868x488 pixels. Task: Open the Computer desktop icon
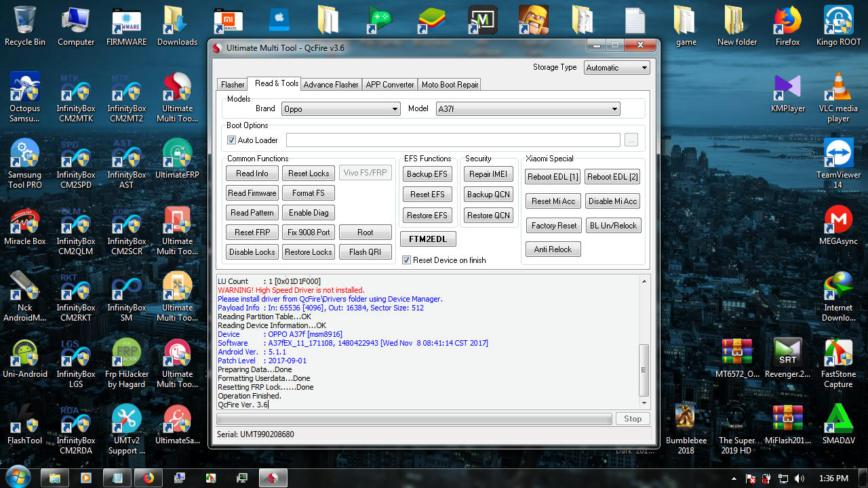76,26
